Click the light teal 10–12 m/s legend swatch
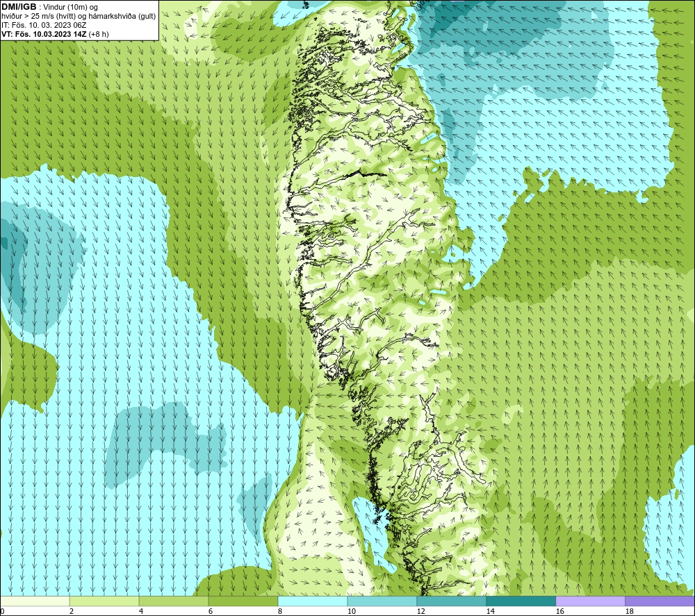Image resolution: width=695 pixels, height=616 pixels. (382, 601)
